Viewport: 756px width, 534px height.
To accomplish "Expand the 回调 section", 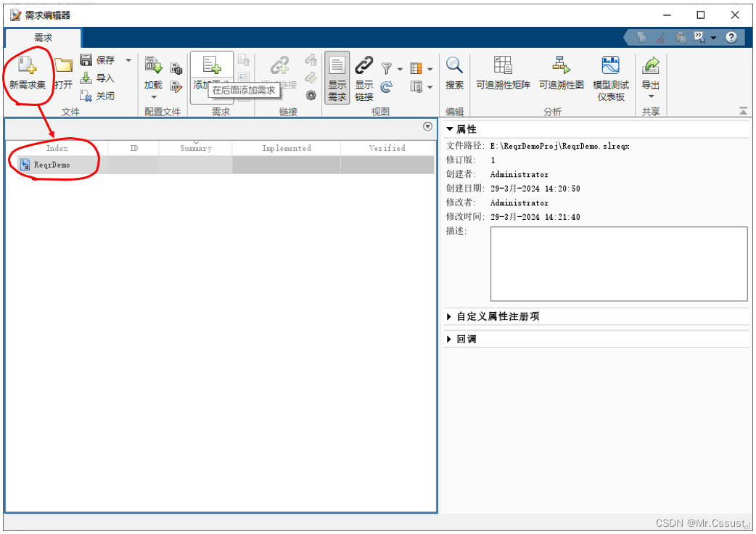I will coord(450,340).
